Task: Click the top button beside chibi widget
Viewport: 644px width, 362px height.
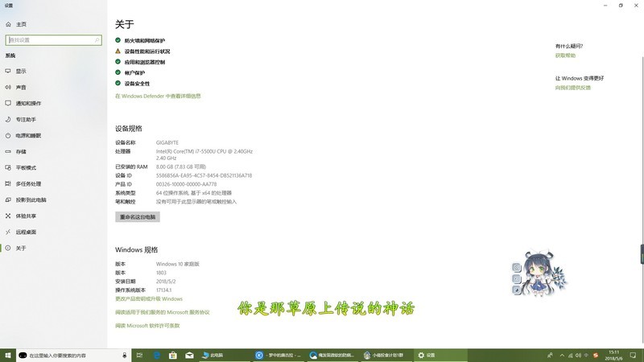Action: pos(517,268)
